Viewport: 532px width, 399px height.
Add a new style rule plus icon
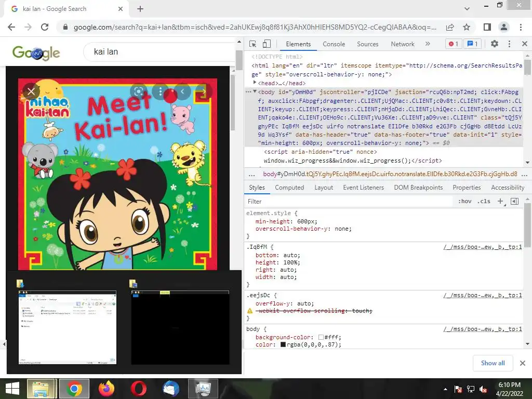click(x=500, y=202)
